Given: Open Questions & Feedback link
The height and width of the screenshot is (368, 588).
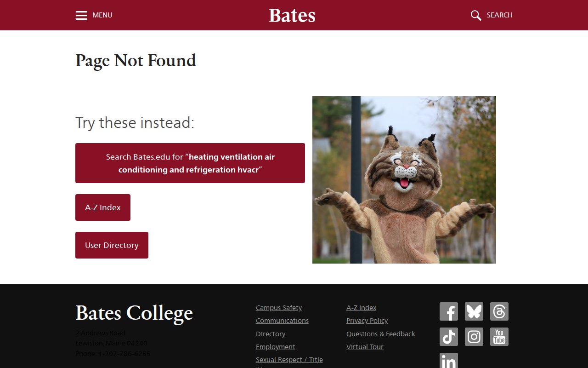Looking at the screenshot, I should coord(380,334).
